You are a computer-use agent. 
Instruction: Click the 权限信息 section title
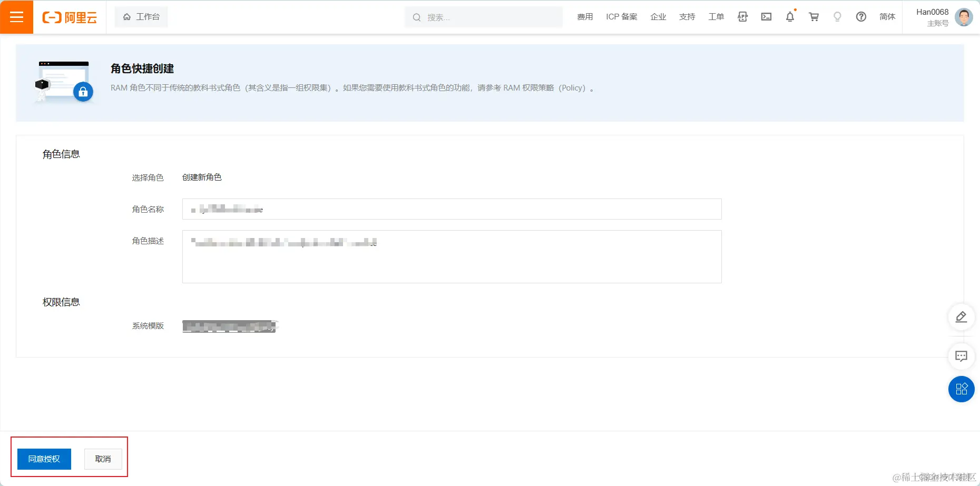61,302
